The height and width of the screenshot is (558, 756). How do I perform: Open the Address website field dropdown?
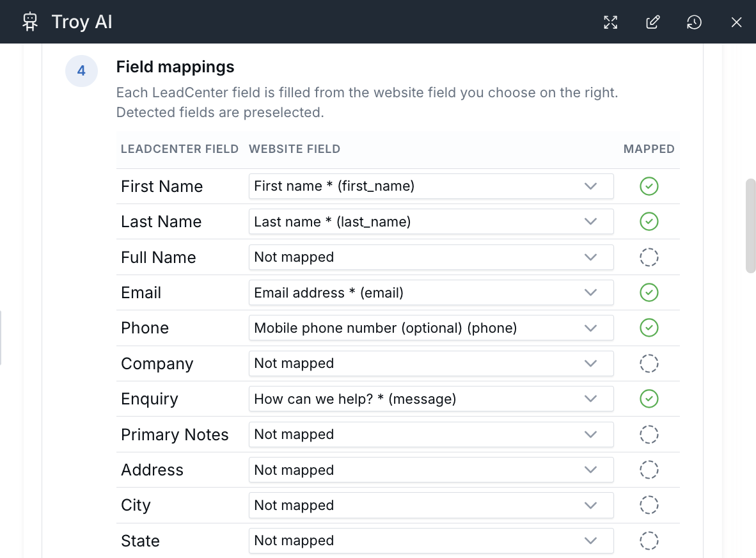[x=431, y=470]
